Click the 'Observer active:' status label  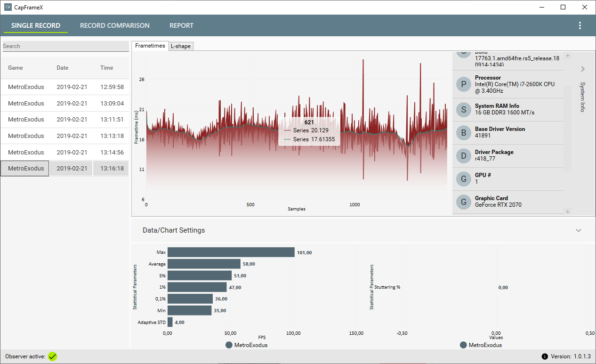25,356
